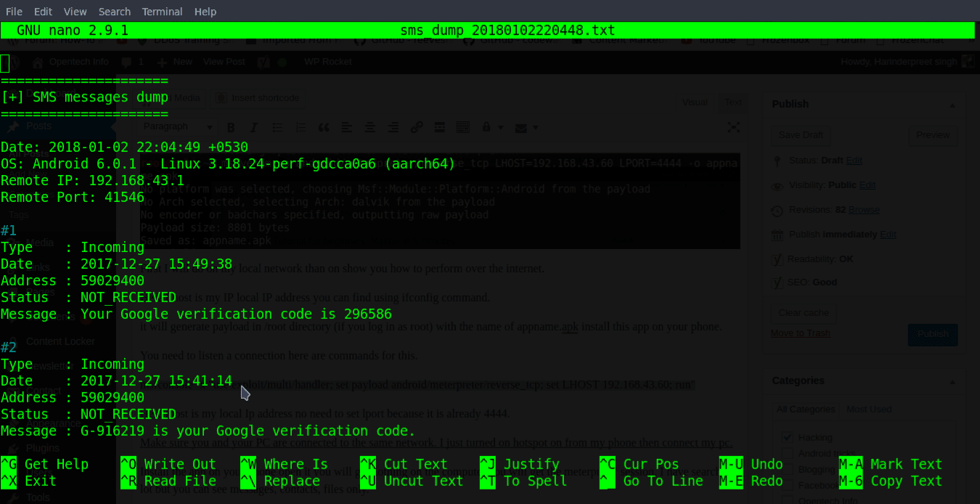Uncheck the Hacking category
The width and height of the screenshot is (980, 504).
[787, 437]
